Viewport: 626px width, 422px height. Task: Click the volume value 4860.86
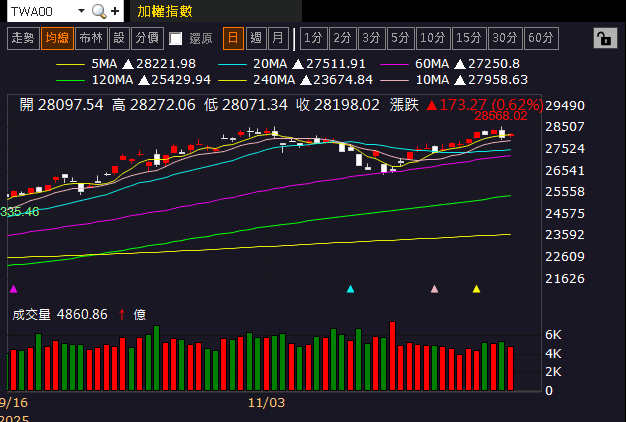pyautogui.click(x=82, y=315)
